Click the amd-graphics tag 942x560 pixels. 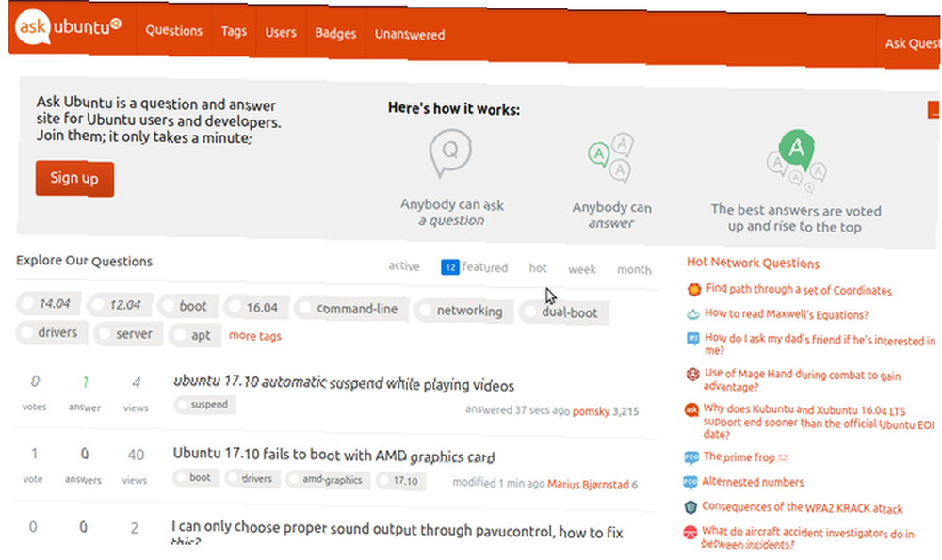[x=326, y=480]
